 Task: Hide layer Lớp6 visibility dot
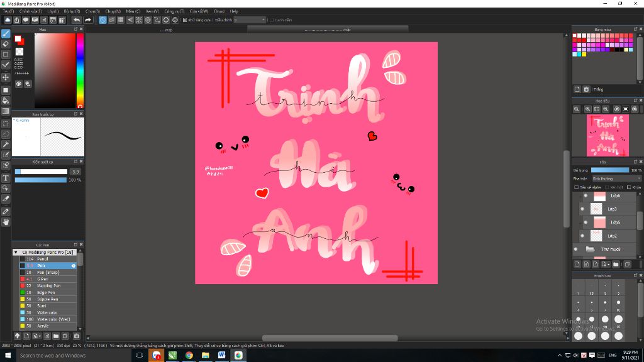point(586,196)
